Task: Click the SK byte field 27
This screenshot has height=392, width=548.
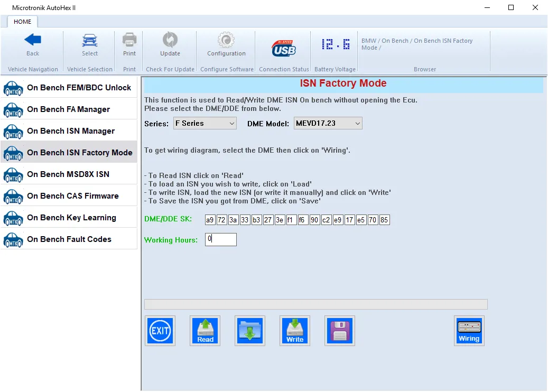Action: (268, 220)
